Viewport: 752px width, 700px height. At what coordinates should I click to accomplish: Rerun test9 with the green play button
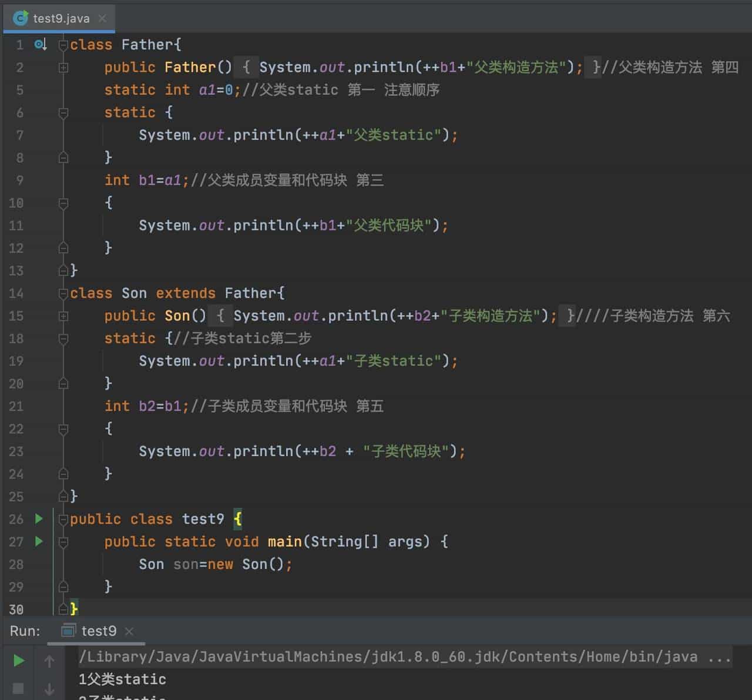[x=19, y=661]
